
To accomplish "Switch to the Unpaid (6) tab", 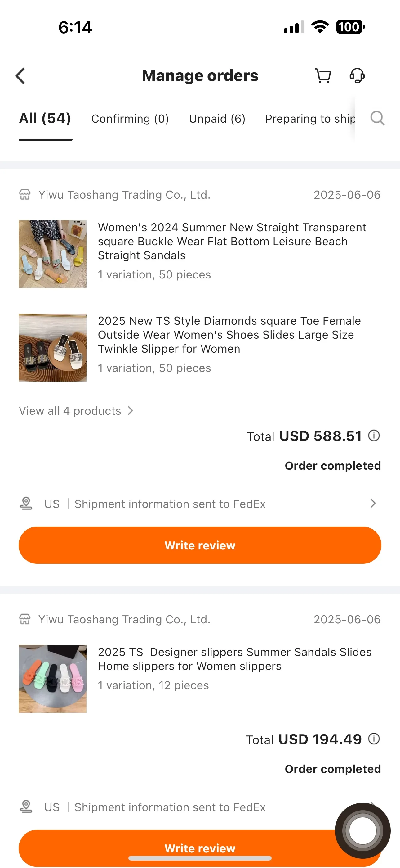I will [x=217, y=119].
